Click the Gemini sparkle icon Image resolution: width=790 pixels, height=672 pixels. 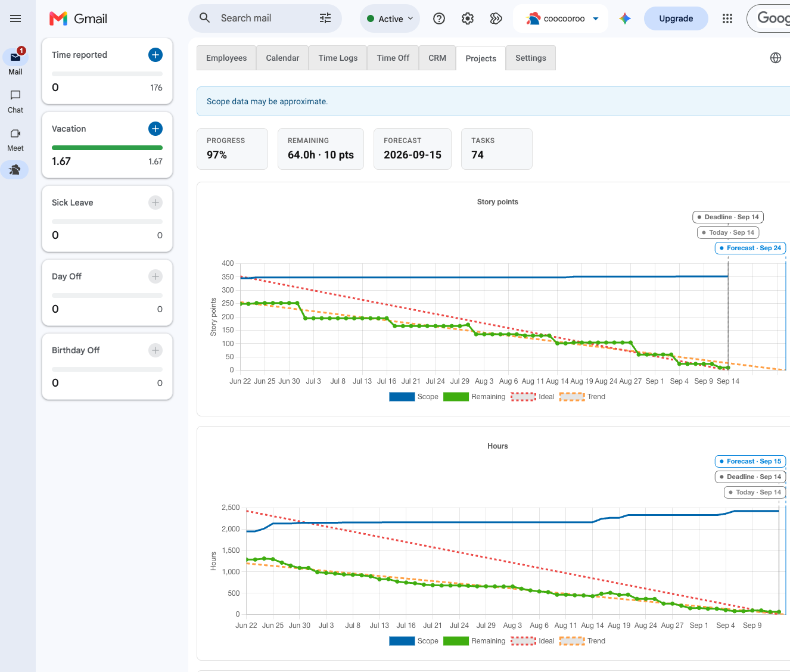(x=625, y=18)
